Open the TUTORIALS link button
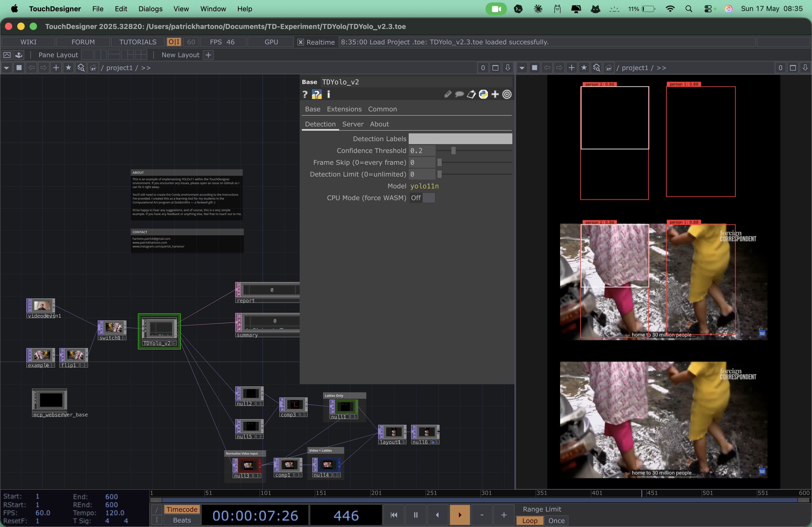 point(138,42)
